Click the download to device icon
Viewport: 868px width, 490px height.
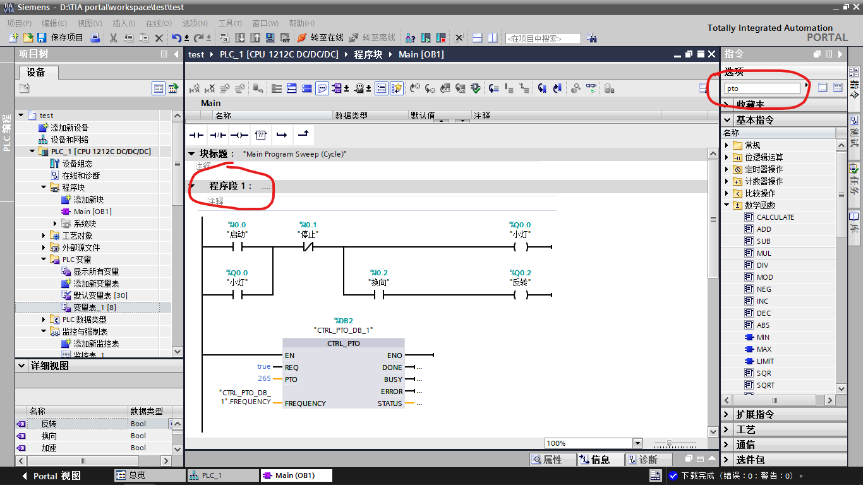[x=240, y=38]
